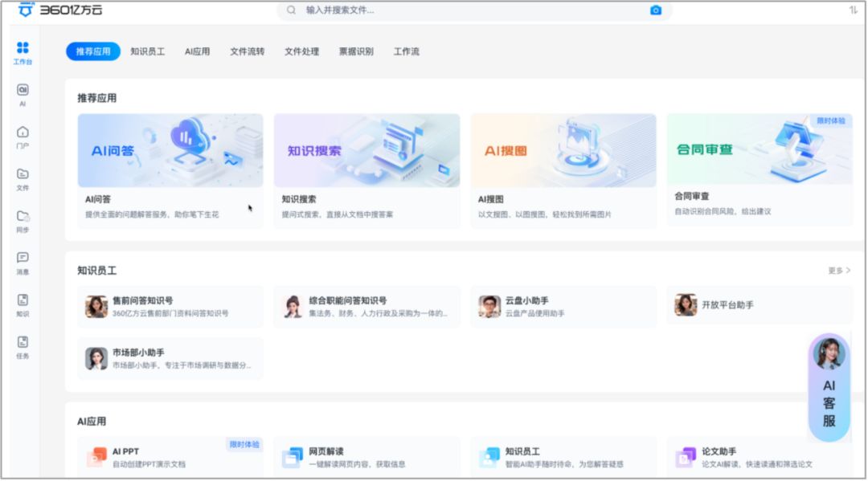Click the transfer arrows icon top right
868x481 pixels.
[853, 10]
